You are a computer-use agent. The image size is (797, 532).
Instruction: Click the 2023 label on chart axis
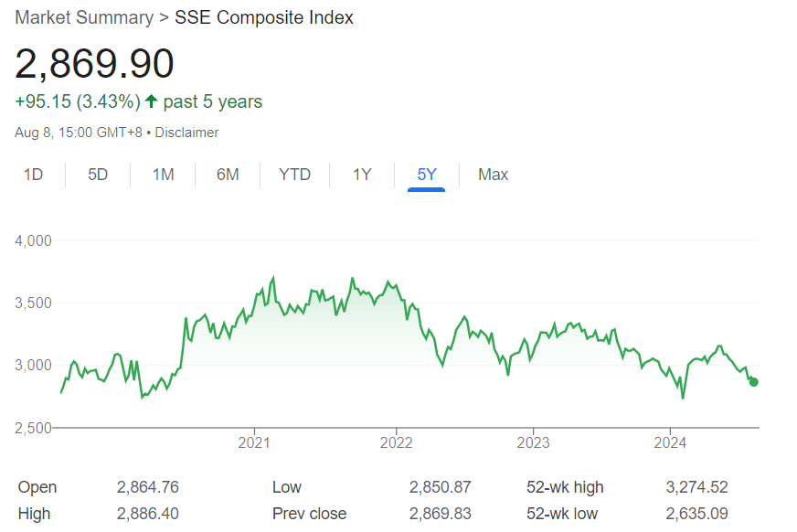click(x=535, y=442)
